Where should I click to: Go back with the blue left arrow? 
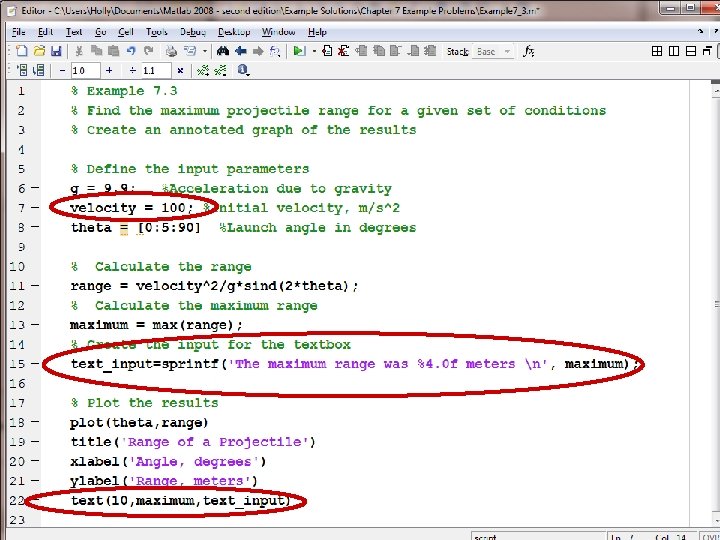coord(241,51)
